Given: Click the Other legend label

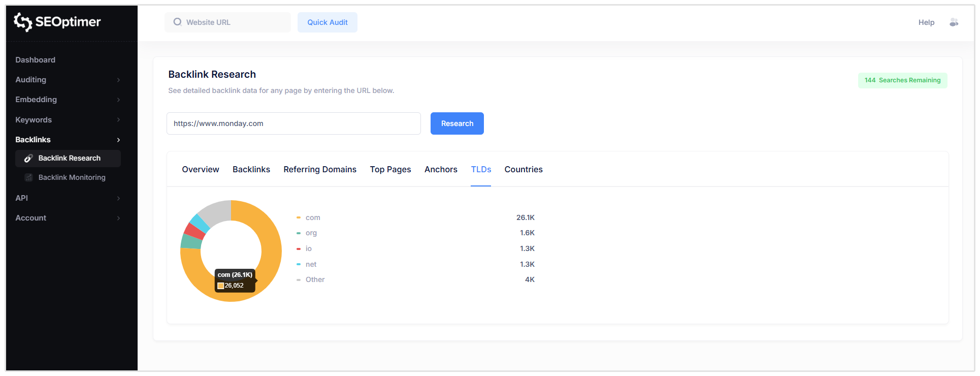Looking at the screenshot, I should click(315, 280).
